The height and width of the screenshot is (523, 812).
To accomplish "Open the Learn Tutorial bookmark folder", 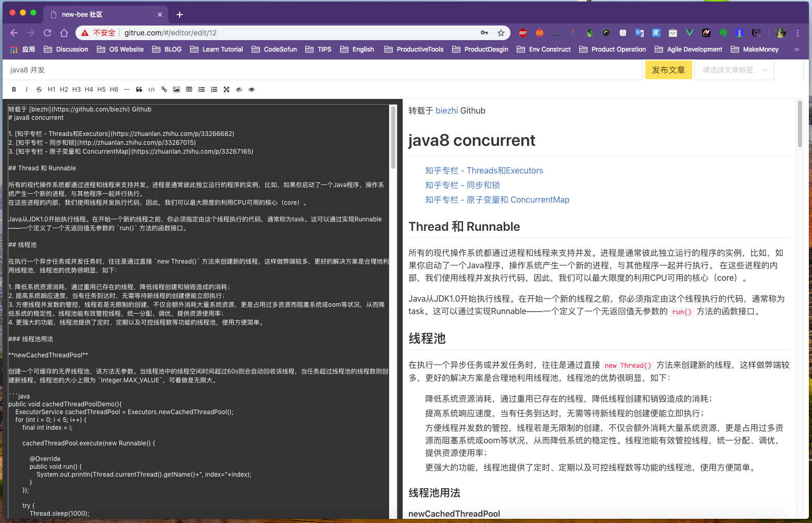I will pyautogui.click(x=217, y=49).
